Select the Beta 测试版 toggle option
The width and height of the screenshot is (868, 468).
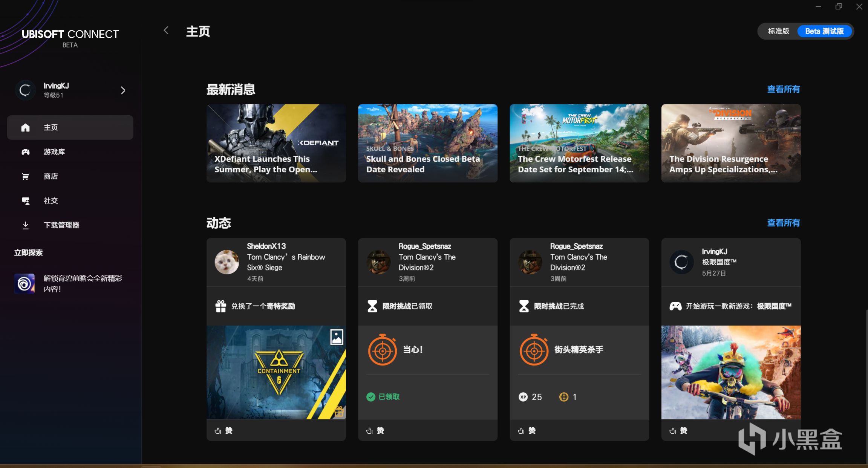click(x=824, y=31)
